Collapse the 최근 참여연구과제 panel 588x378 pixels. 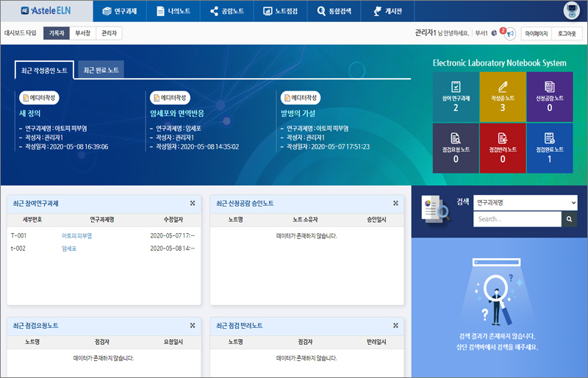192,204
